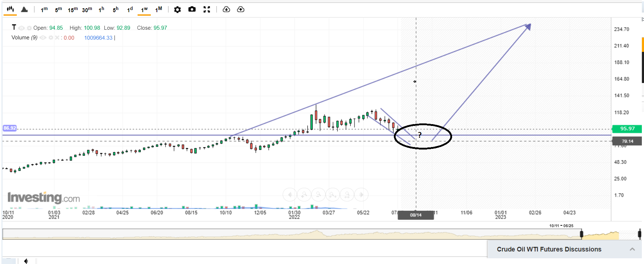Remove the Volume indicator with X

coord(57,38)
